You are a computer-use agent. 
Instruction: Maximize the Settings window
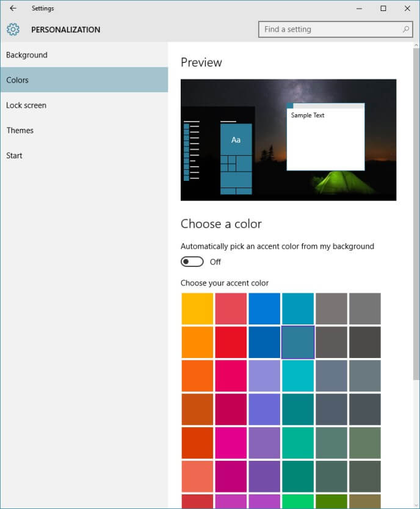tap(383, 9)
